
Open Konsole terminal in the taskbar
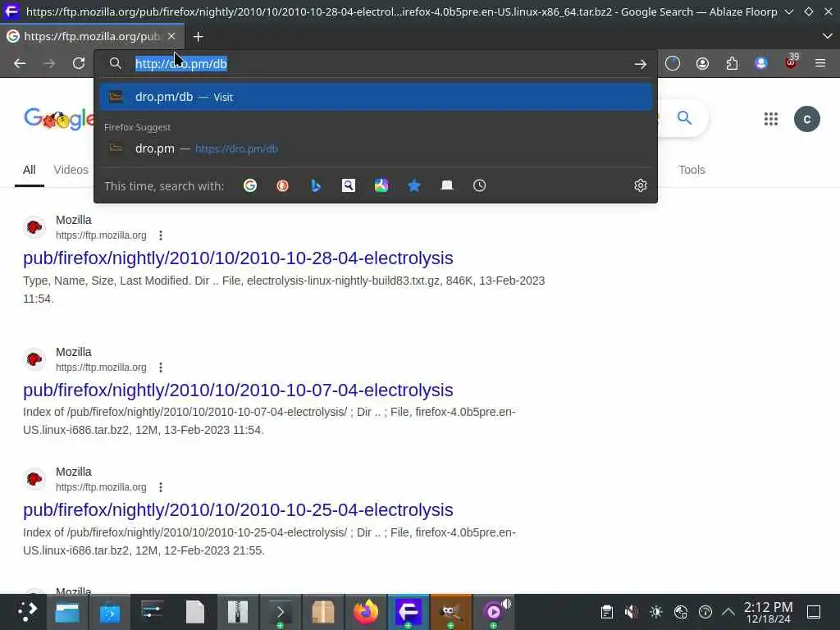coord(281,612)
